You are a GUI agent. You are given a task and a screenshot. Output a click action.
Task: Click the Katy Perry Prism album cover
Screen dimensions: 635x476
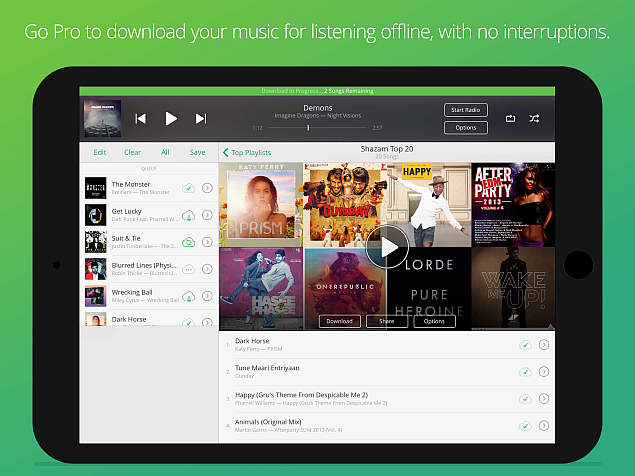coord(261,205)
